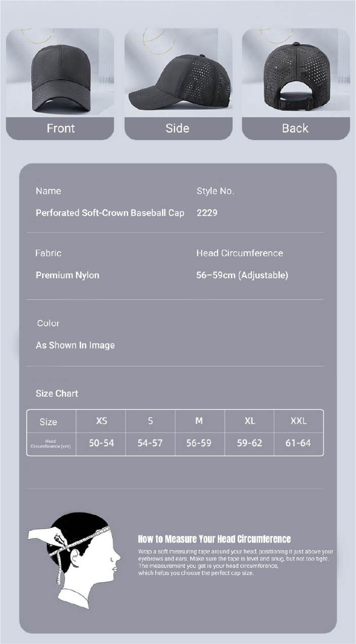Screen dimensions: 356x644
Task: Choose size S in the size chart
Action: coord(150,421)
